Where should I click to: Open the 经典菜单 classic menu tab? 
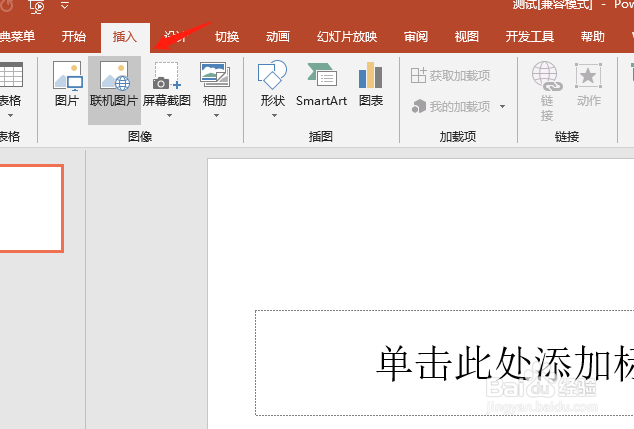point(17,37)
